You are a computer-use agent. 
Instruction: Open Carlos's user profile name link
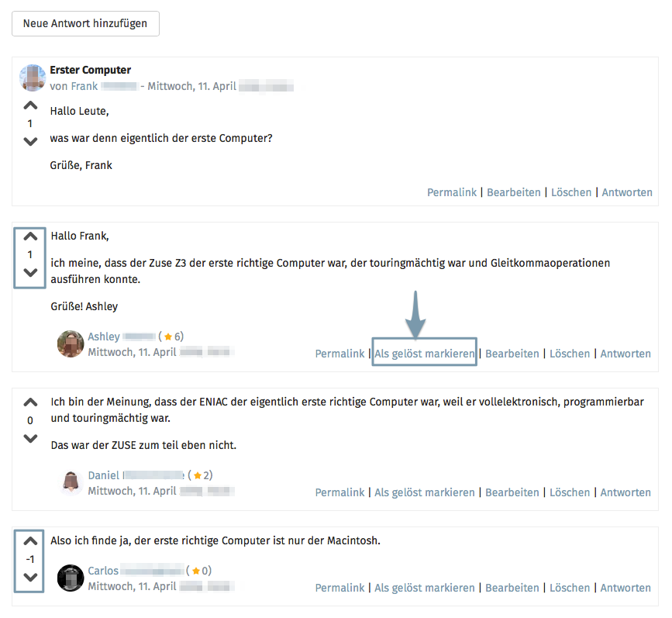103,571
